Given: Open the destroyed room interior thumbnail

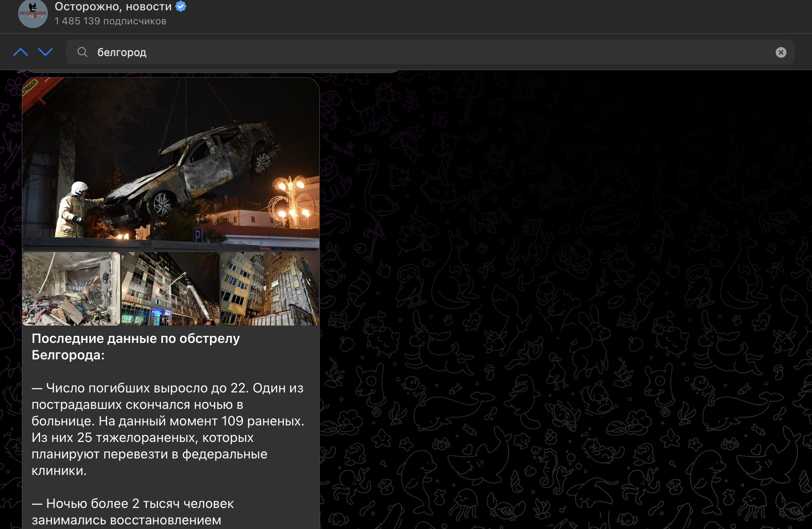Looking at the screenshot, I should click(x=71, y=289).
